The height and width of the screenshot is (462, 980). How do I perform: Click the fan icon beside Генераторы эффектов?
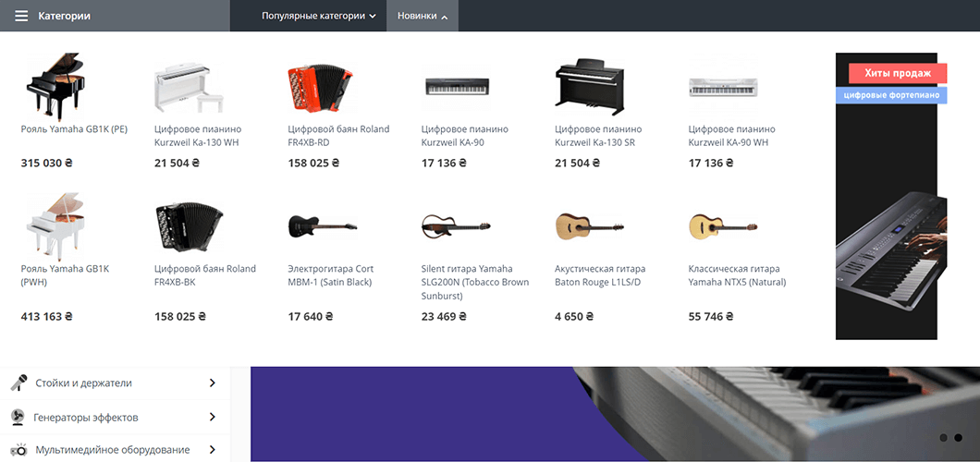[18, 417]
